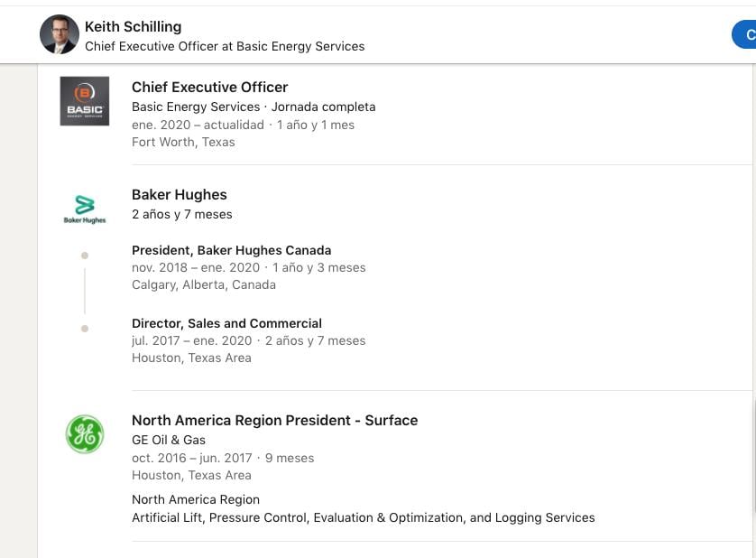Screen dimensions: 756x558
Task: Click the Keith Schilling name in header
Action: [x=133, y=26]
